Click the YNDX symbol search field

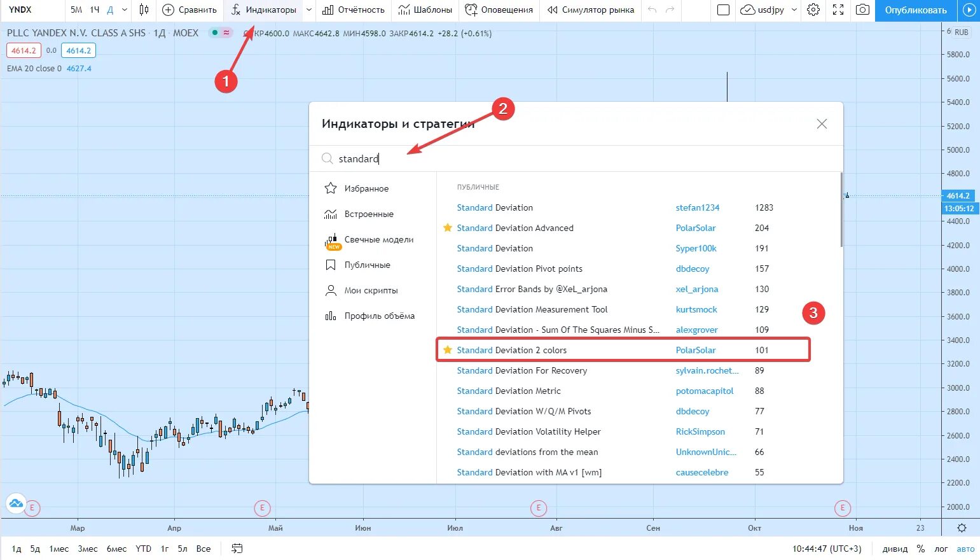tap(32, 10)
